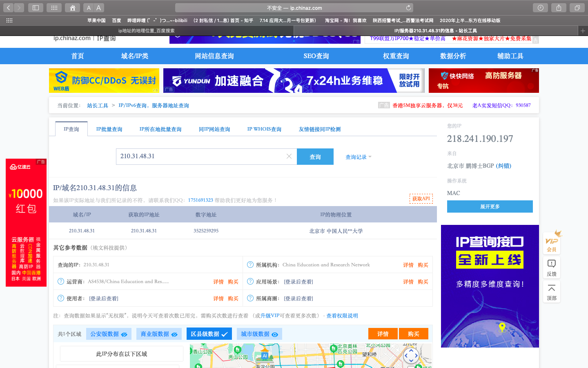Show all tabs overview icon
The image size is (588, 368).
[x=577, y=8]
